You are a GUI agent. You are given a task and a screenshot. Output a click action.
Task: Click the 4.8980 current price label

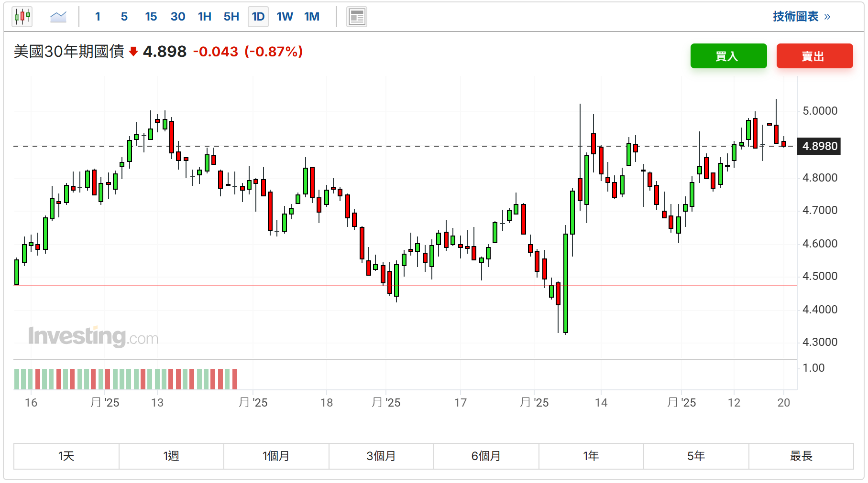pos(819,146)
